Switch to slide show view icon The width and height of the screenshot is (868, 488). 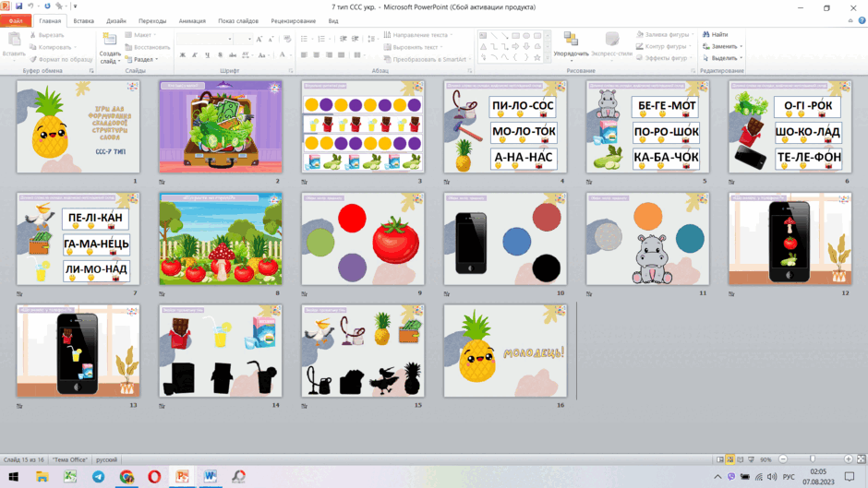[751, 459]
